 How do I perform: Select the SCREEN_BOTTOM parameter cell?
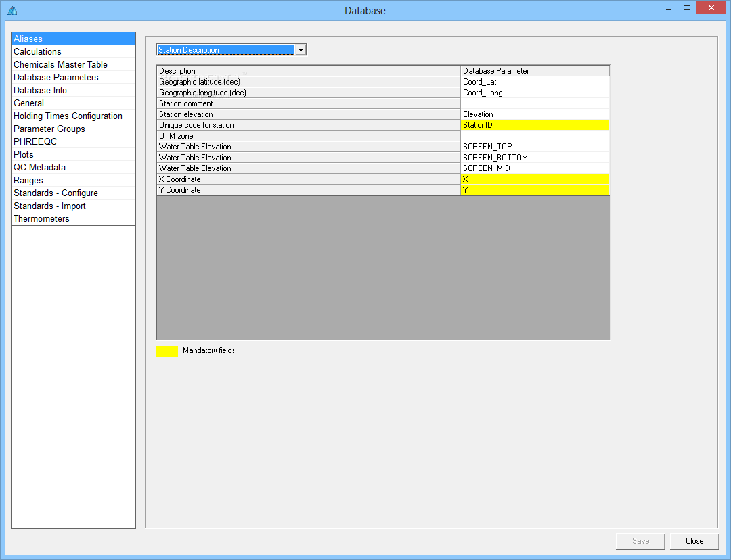pyautogui.click(x=535, y=158)
